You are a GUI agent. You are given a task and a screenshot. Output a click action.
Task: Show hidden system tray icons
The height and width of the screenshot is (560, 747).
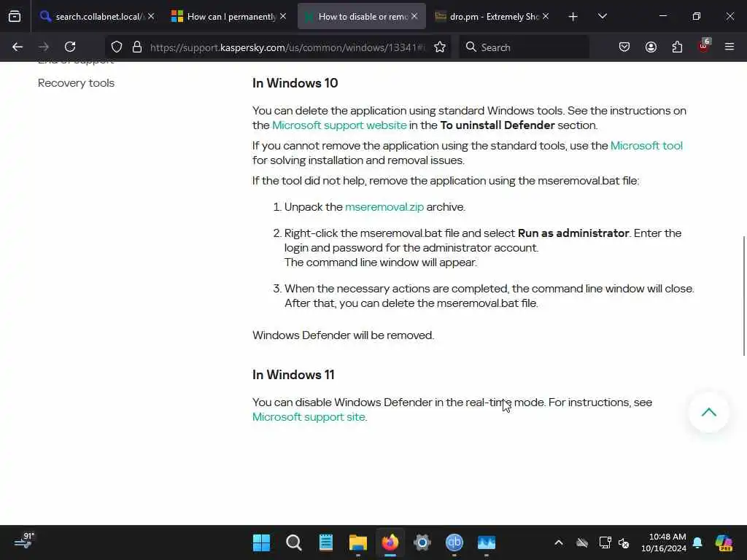click(x=559, y=542)
